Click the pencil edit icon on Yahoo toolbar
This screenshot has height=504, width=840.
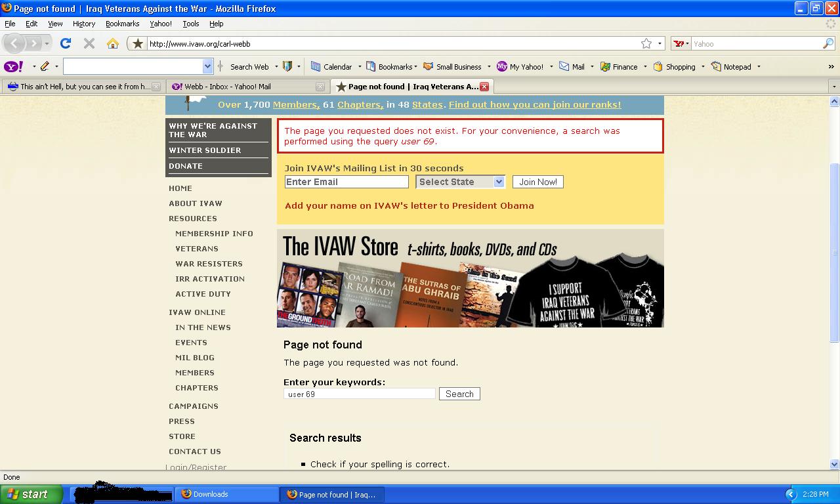click(x=46, y=66)
